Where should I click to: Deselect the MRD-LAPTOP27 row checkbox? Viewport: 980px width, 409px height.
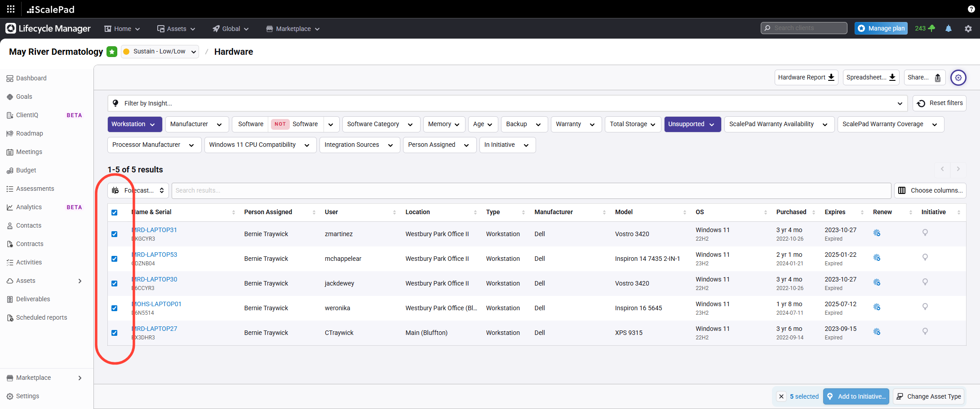pos(115,333)
